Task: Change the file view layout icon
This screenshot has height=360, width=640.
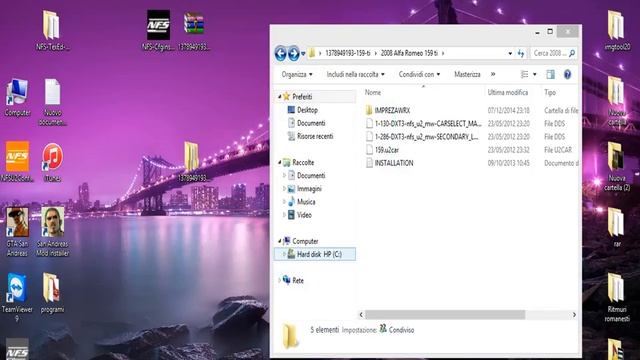Action: click(x=525, y=74)
